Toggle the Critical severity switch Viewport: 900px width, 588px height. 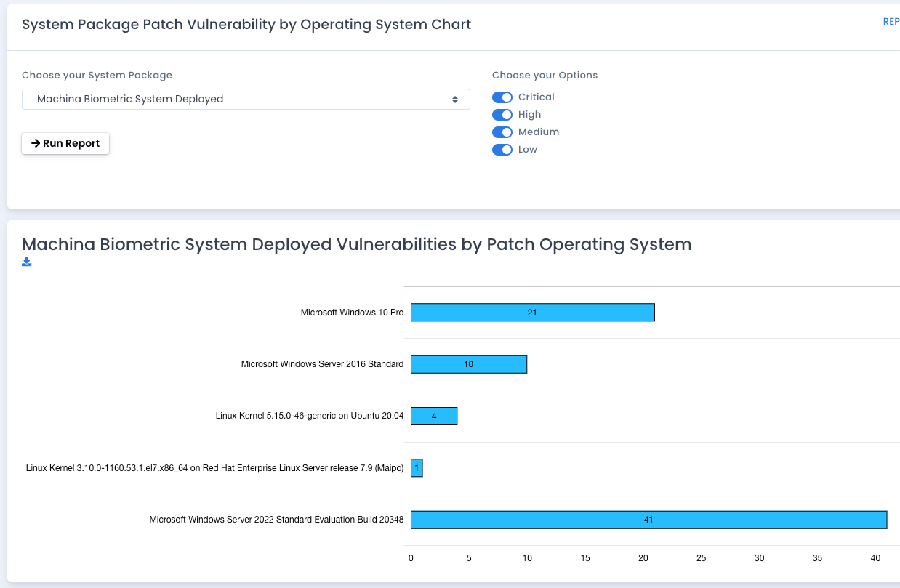pyautogui.click(x=502, y=97)
